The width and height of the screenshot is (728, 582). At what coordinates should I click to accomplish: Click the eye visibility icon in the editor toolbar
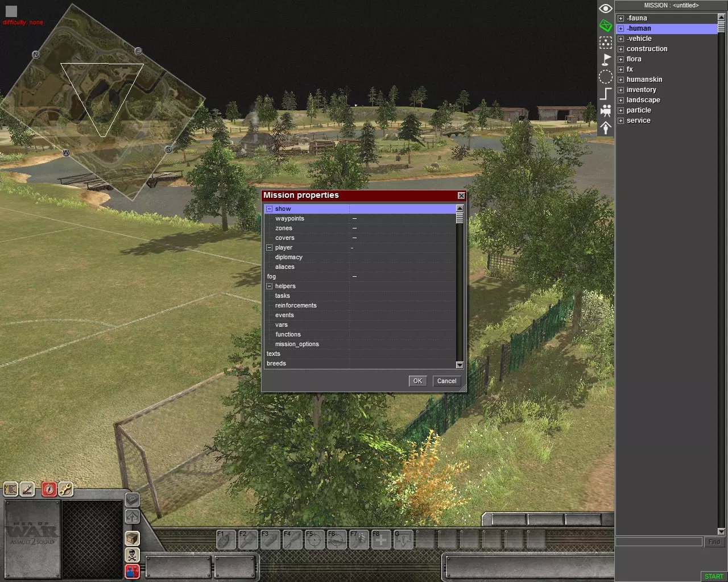click(x=606, y=9)
